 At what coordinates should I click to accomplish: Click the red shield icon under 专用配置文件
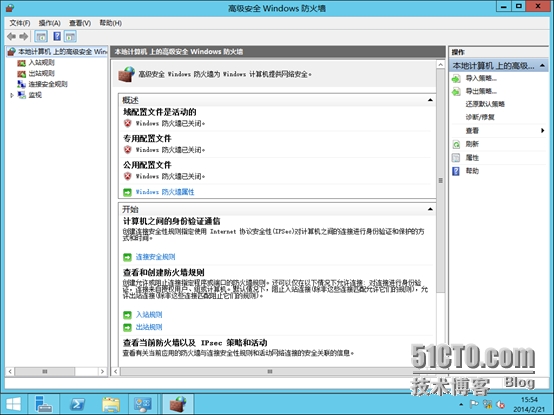click(x=128, y=149)
